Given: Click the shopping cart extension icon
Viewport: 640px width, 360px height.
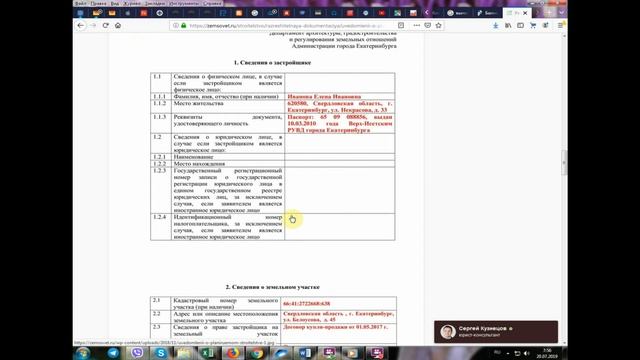Looking at the screenshot, I should point(533,25).
